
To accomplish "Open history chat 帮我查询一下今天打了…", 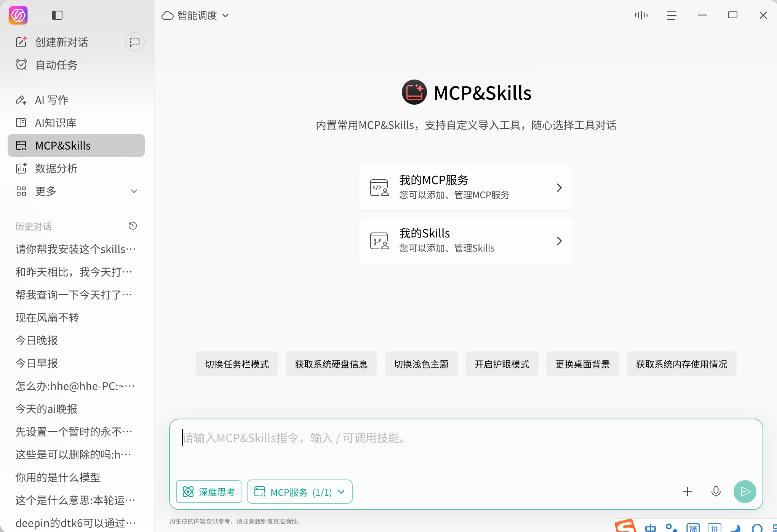I will click(76, 295).
